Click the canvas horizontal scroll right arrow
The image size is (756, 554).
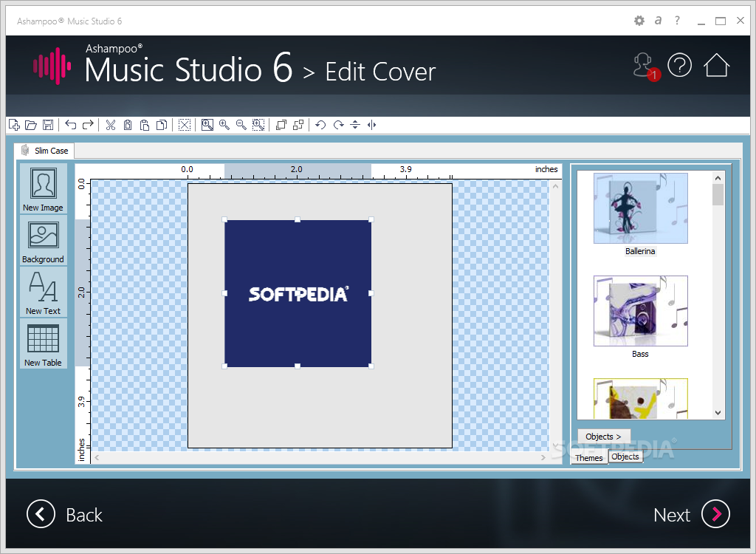543,457
